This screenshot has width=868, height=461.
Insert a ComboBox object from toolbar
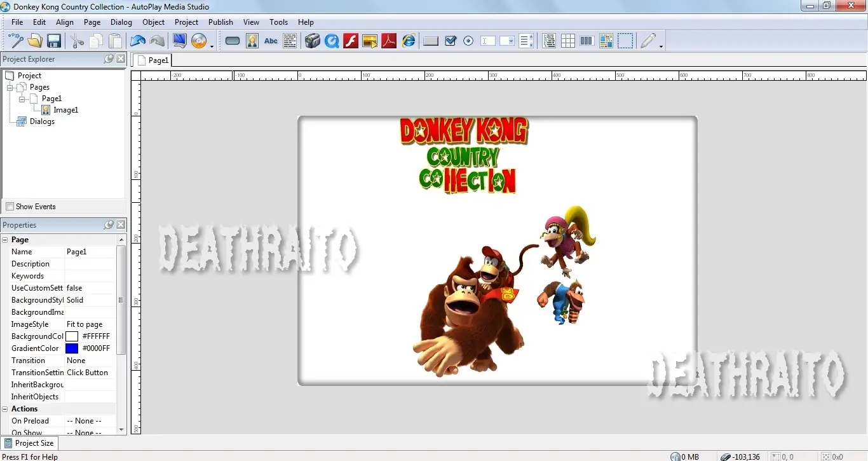click(x=507, y=41)
